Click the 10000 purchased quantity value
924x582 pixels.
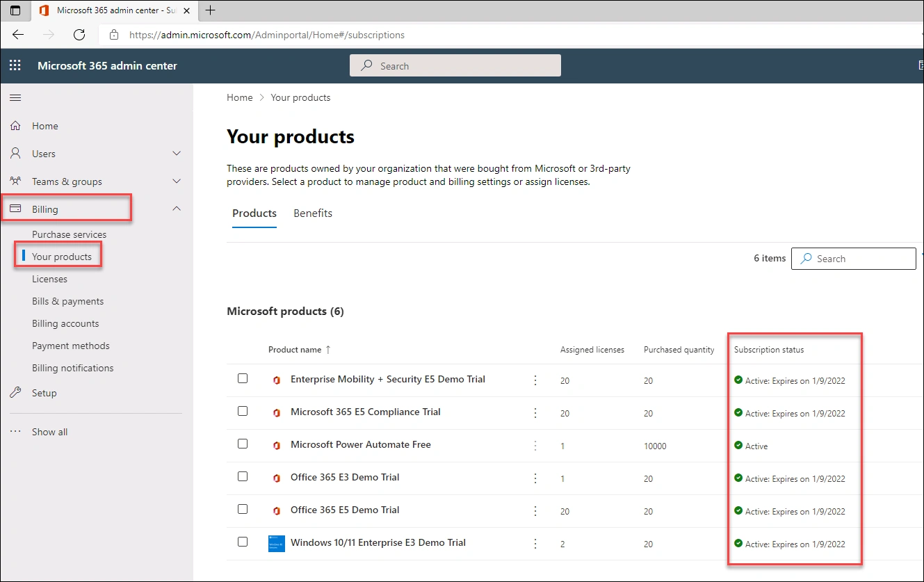[x=655, y=446]
